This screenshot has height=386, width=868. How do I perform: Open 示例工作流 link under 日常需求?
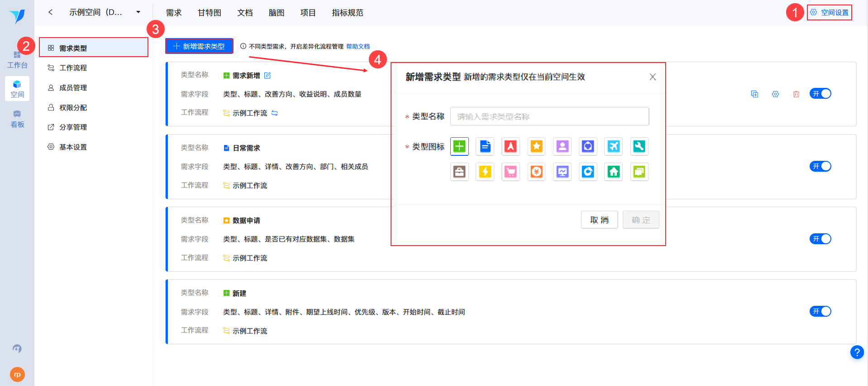tap(250, 185)
